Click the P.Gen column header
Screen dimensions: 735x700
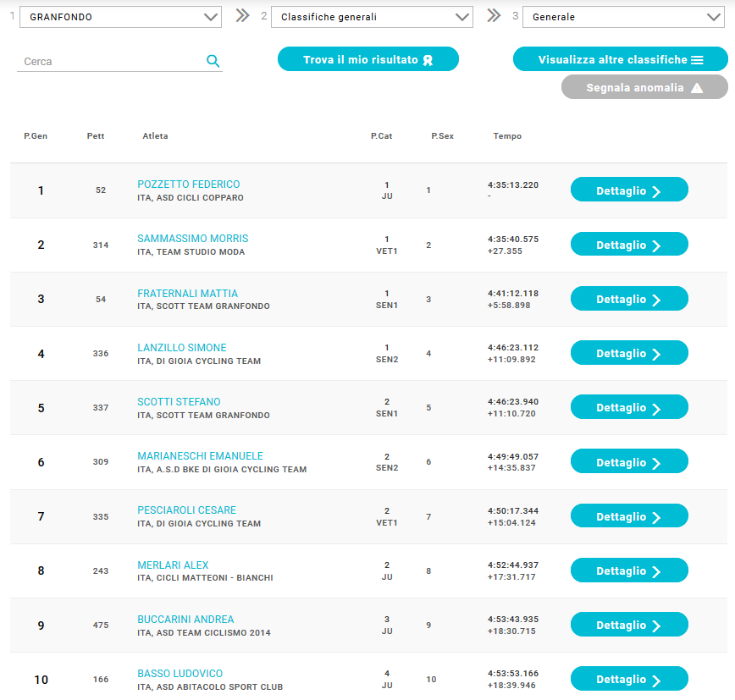pos(36,136)
